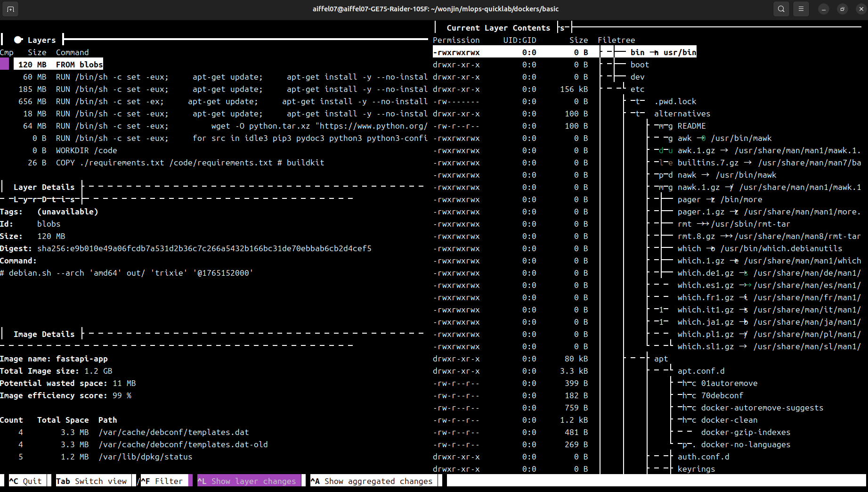Close the terminal window
This screenshot has width=868, height=492.
861,9
